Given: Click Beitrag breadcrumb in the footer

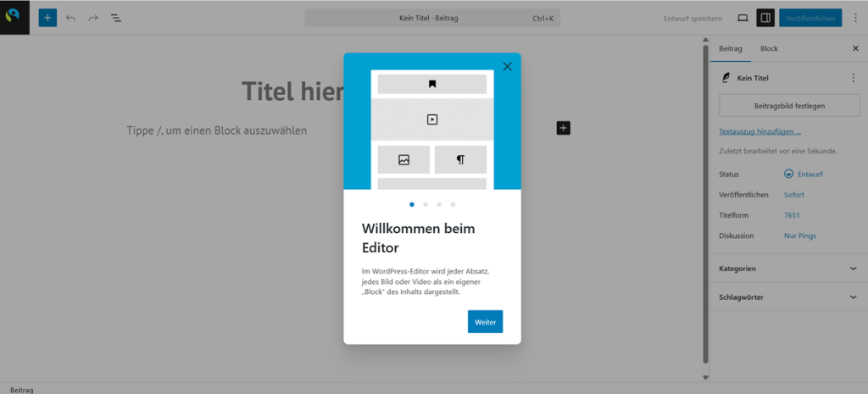Looking at the screenshot, I should pyautogui.click(x=21, y=390).
